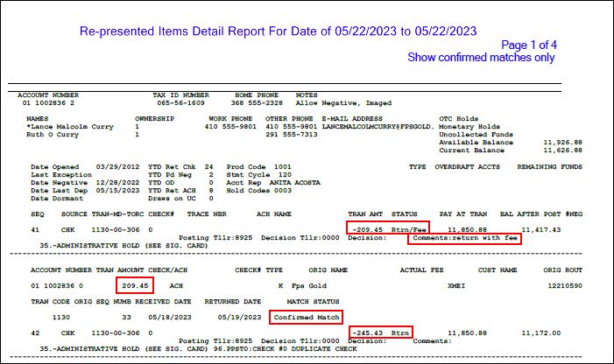Click balance after post 11,417.43
This screenshot has height=364, width=614.
pos(540,230)
